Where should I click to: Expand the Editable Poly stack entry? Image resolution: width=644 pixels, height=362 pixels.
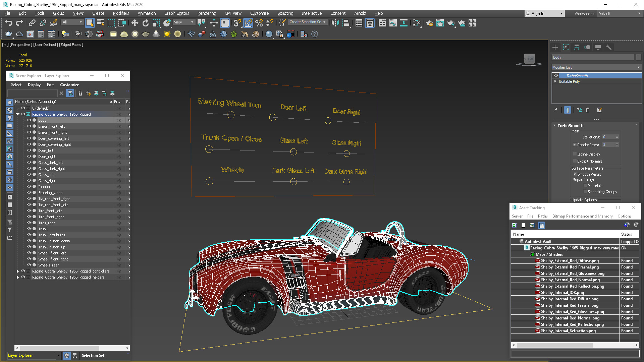(555, 81)
